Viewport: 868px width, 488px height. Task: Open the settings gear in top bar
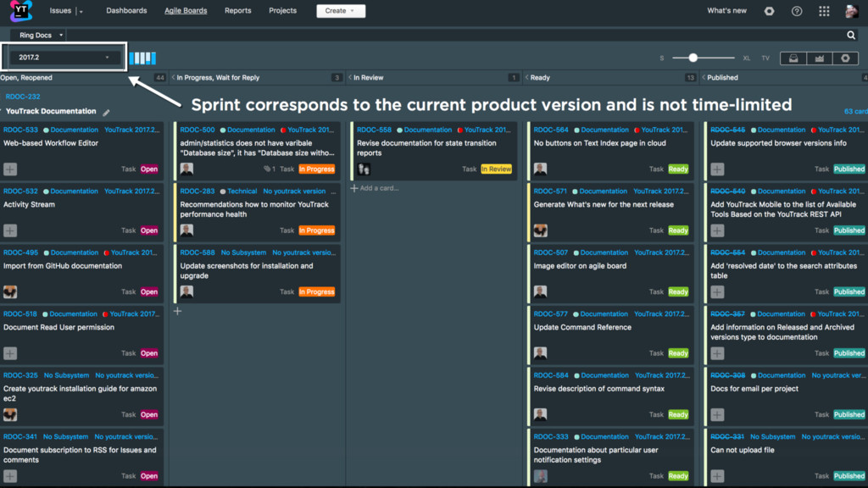pyautogui.click(x=769, y=11)
